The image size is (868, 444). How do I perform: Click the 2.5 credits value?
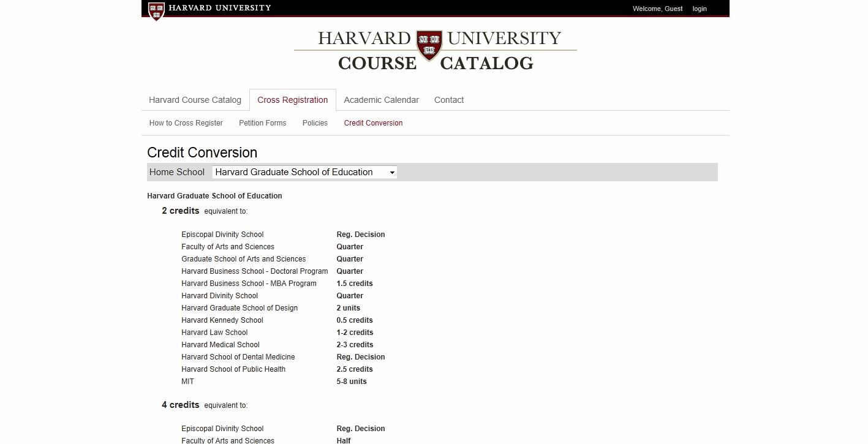(355, 369)
